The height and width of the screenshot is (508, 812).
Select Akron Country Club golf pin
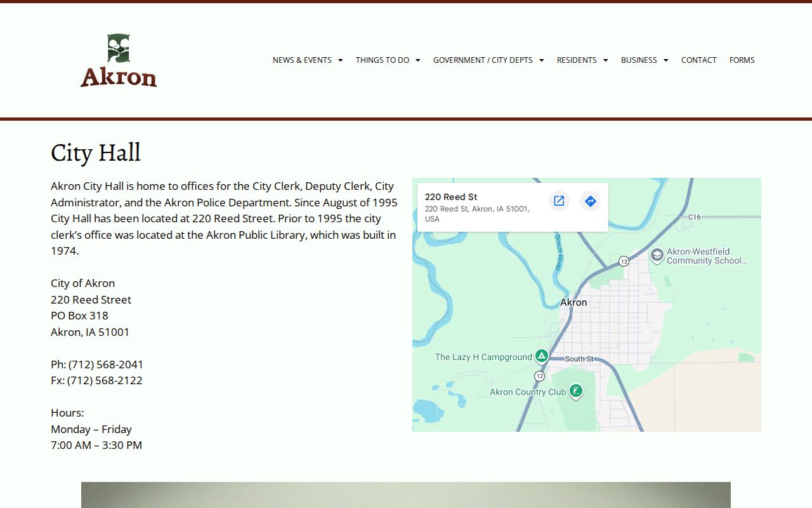tap(575, 391)
